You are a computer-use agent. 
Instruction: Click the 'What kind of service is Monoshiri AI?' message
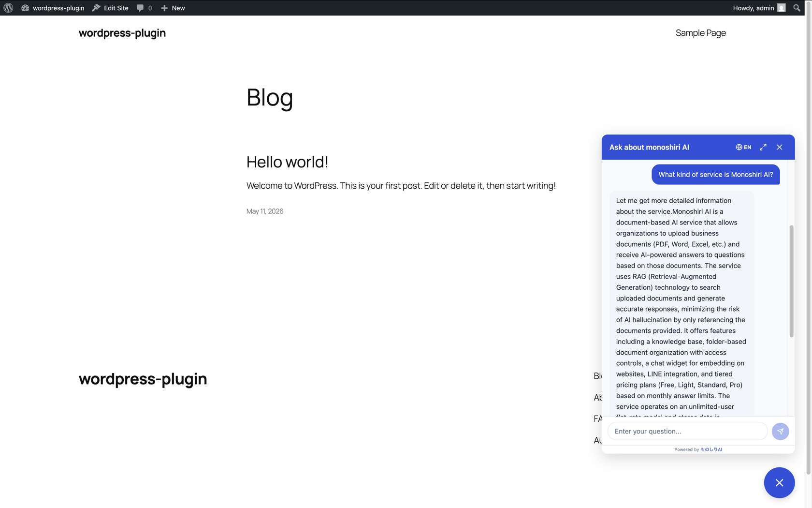[x=715, y=175]
